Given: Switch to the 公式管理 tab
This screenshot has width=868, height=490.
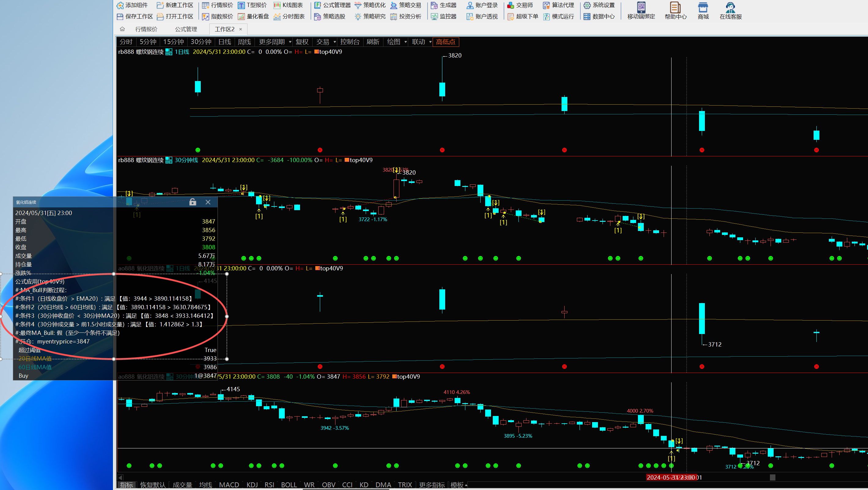Looking at the screenshot, I should pyautogui.click(x=186, y=29).
